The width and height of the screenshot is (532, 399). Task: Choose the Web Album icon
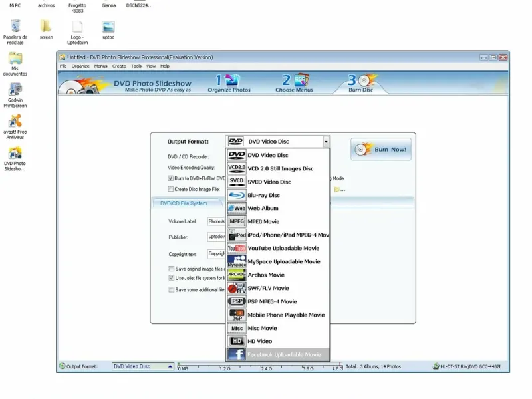tap(237, 208)
